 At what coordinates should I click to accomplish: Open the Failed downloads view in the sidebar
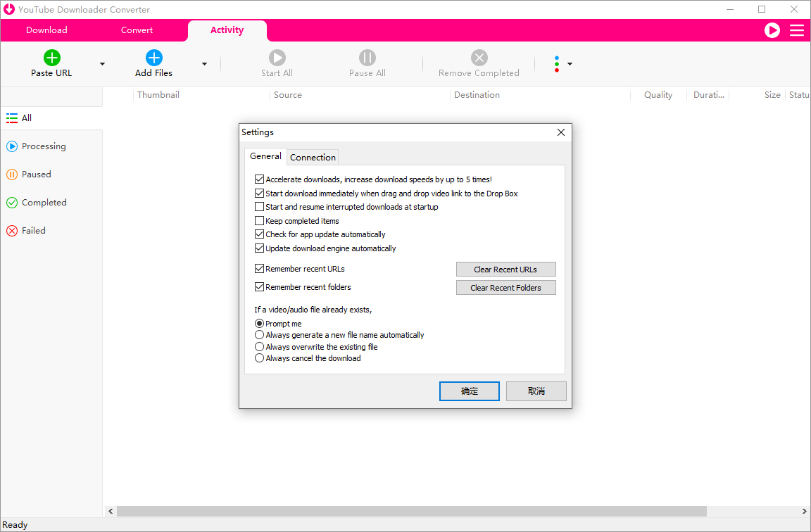(x=33, y=230)
